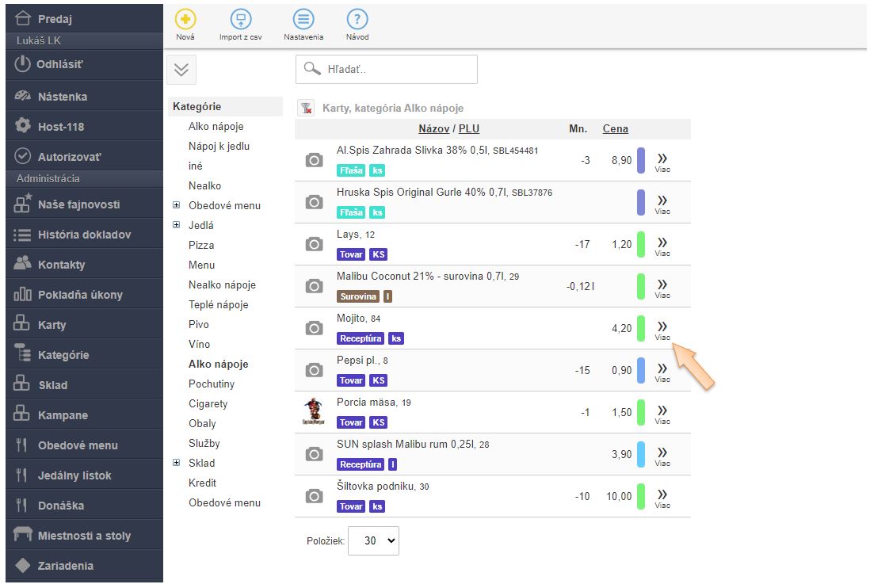
Task: Open Sklad in the left sidebar
Action: [x=52, y=385]
